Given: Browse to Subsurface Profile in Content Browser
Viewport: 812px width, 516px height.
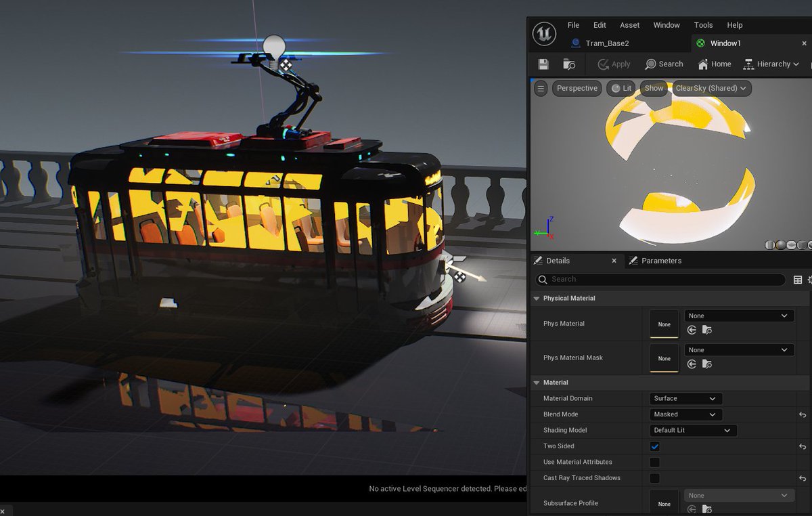Looking at the screenshot, I should point(706,509).
